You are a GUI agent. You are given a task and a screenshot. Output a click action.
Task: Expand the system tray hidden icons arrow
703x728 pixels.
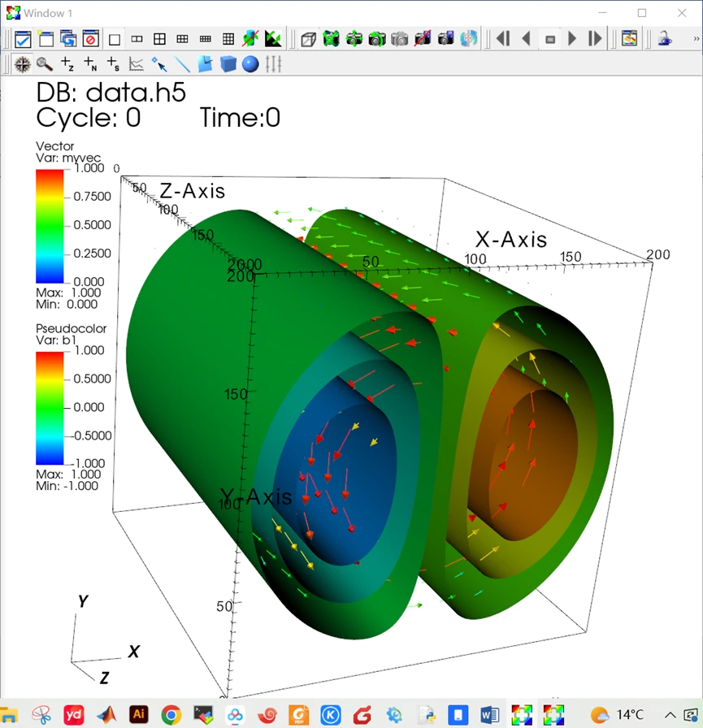point(670,715)
